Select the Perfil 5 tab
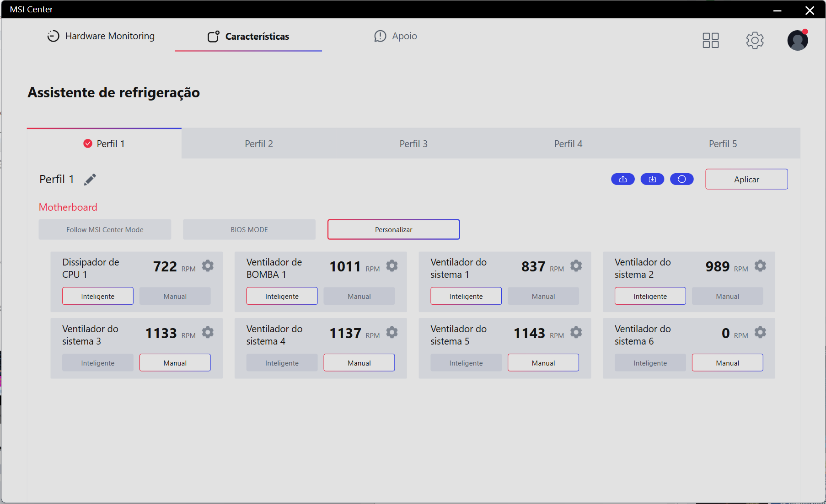 pos(723,143)
